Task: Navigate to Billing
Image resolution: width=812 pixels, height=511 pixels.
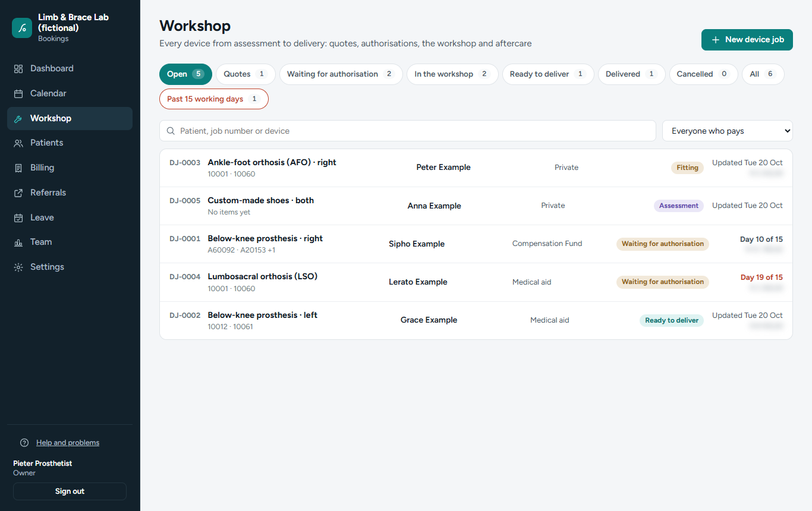Action: (x=70, y=168)
